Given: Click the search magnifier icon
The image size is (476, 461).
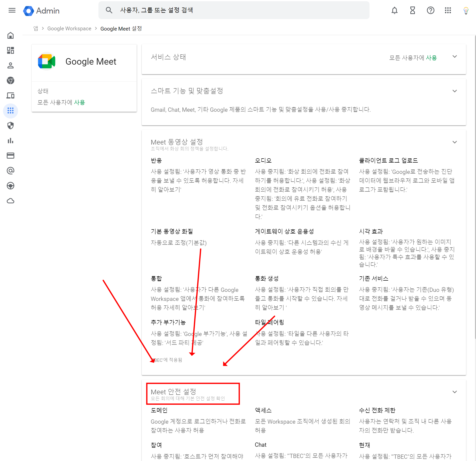Looking at the screenshot, I should click(x=109, y=10).
